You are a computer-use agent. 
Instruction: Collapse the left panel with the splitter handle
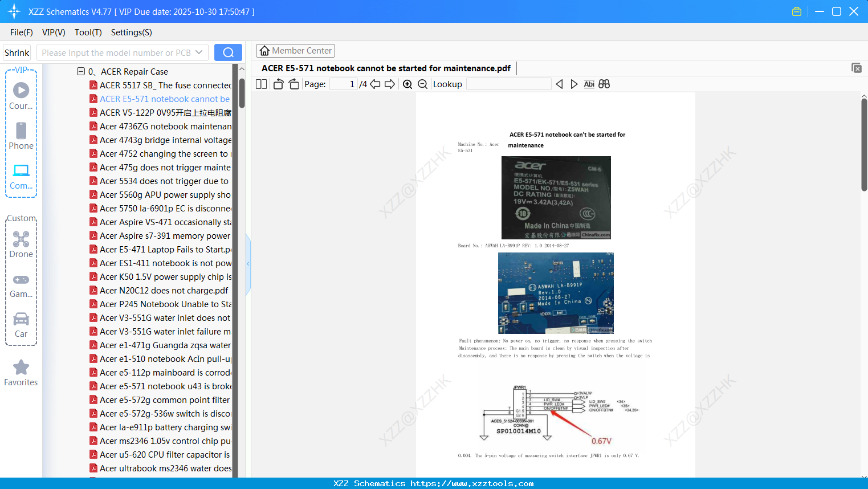coord(248,264)
